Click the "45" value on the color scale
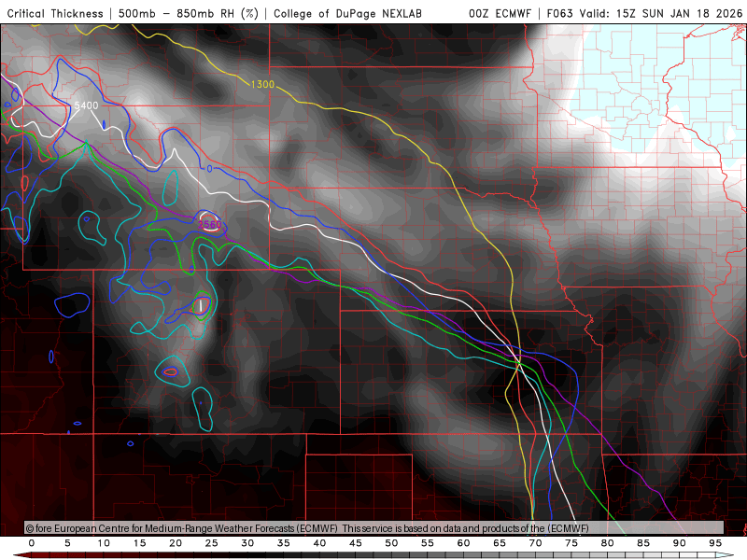 point(356,543)
